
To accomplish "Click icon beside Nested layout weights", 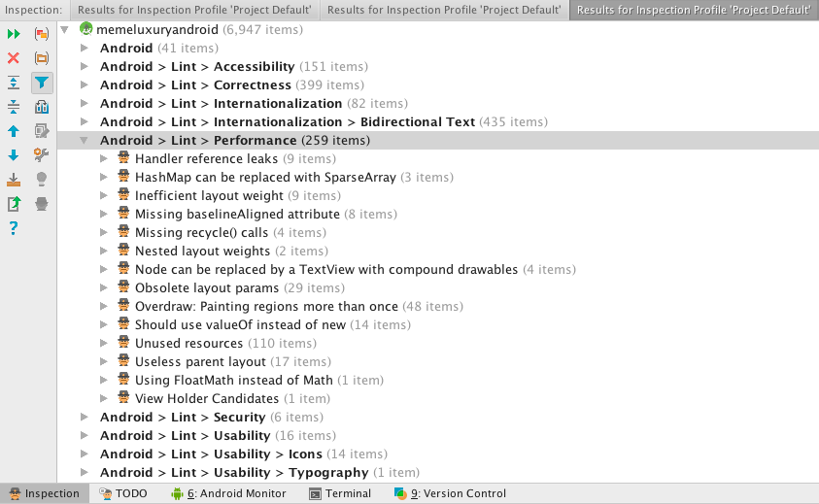I will pyautogui.click(x=123, y=251).
